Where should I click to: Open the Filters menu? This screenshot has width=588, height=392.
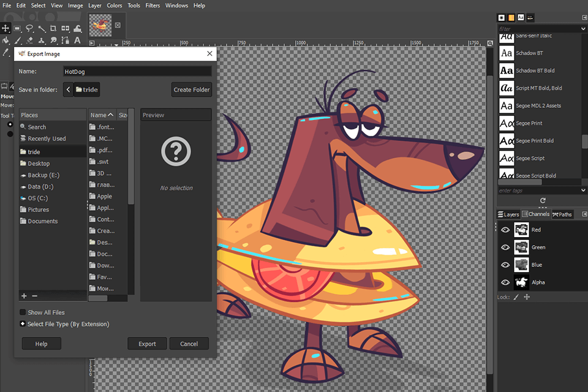click(153, 6)
